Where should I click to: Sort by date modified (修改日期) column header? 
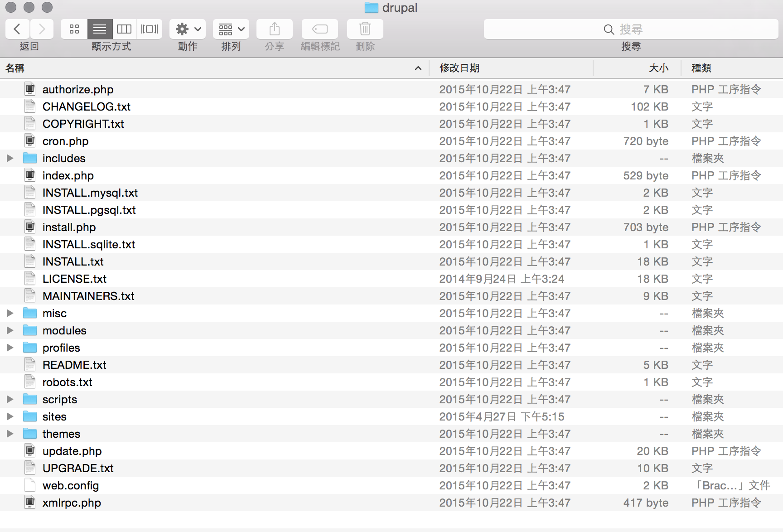point(511,68)
